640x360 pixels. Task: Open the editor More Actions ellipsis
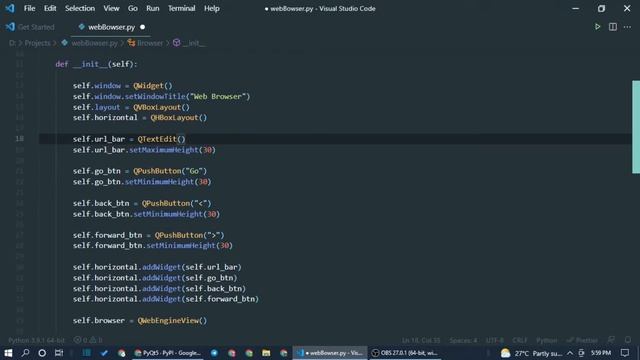627,27
